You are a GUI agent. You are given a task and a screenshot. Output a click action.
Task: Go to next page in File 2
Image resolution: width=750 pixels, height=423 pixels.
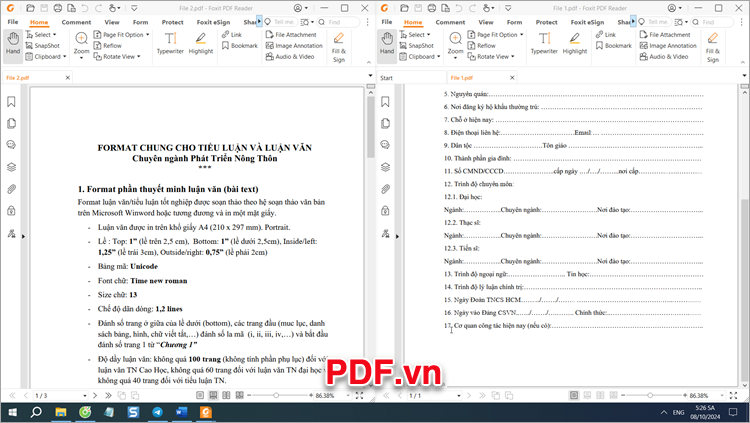(95, 395)
